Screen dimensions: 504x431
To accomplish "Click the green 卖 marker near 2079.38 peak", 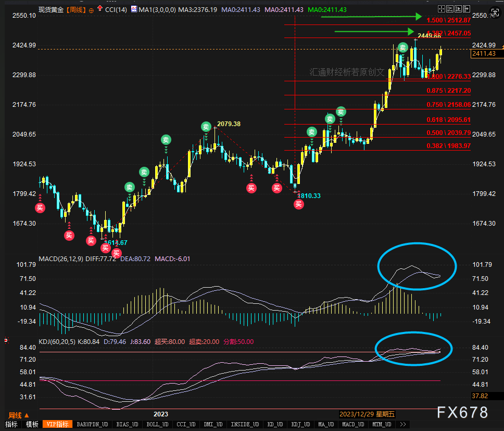I will (x=206, y=127).
